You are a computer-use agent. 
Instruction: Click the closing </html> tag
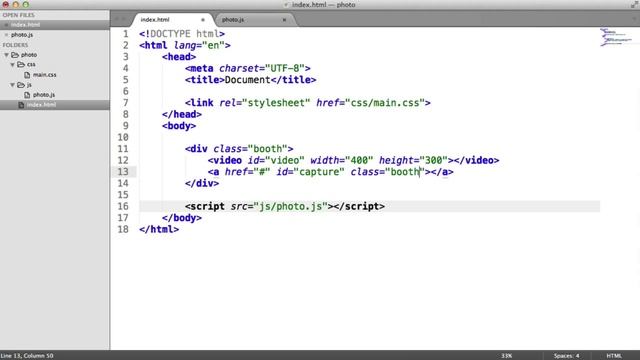159,229
